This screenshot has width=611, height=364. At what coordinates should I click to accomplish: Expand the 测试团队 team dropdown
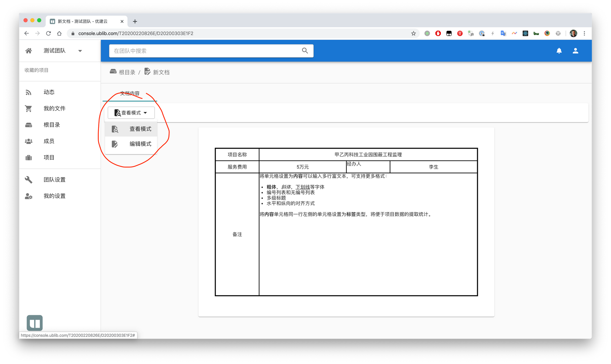click(80, 51)
